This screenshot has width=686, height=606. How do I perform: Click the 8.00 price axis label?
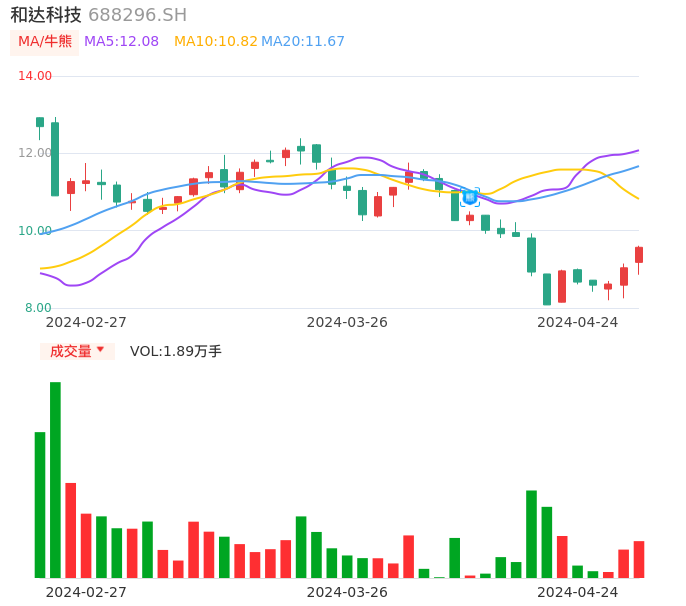[38, 308]
